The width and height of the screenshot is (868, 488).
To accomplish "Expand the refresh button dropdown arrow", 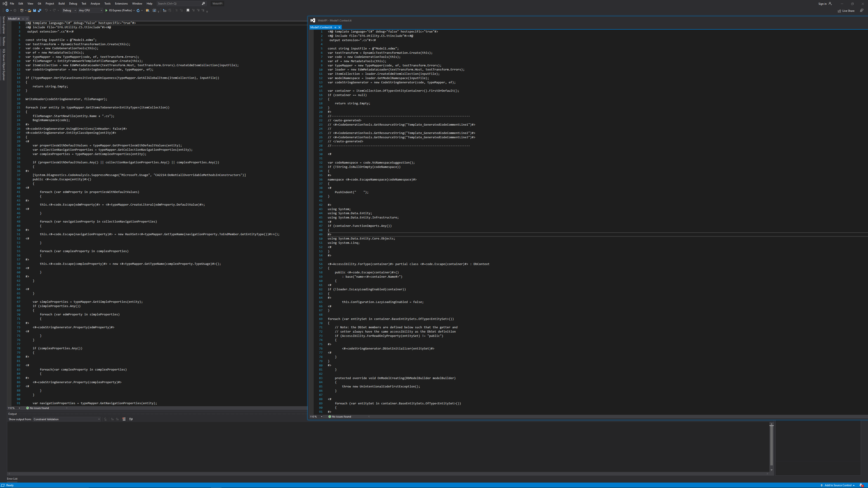I will click(x=142, y=10).
